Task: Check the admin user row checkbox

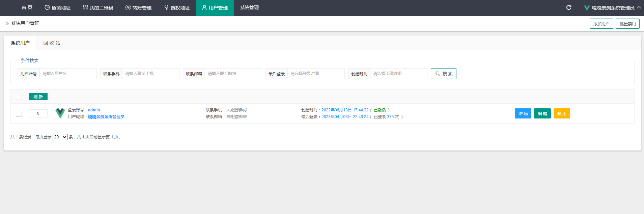Action: [19, 114]
